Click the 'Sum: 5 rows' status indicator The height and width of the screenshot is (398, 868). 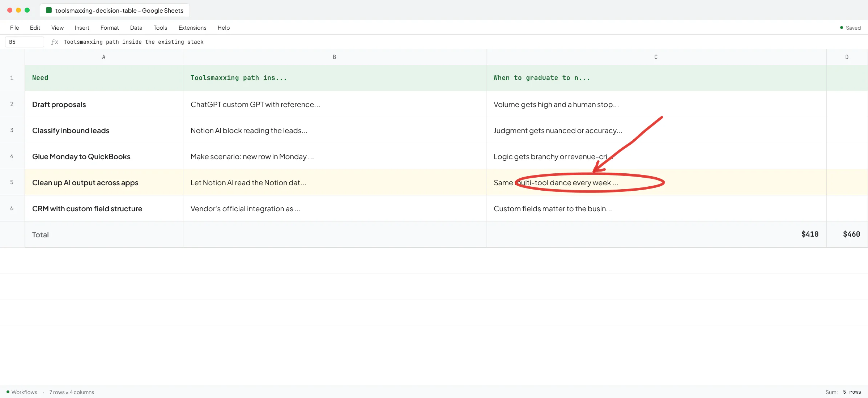click(x=843, y=392)
